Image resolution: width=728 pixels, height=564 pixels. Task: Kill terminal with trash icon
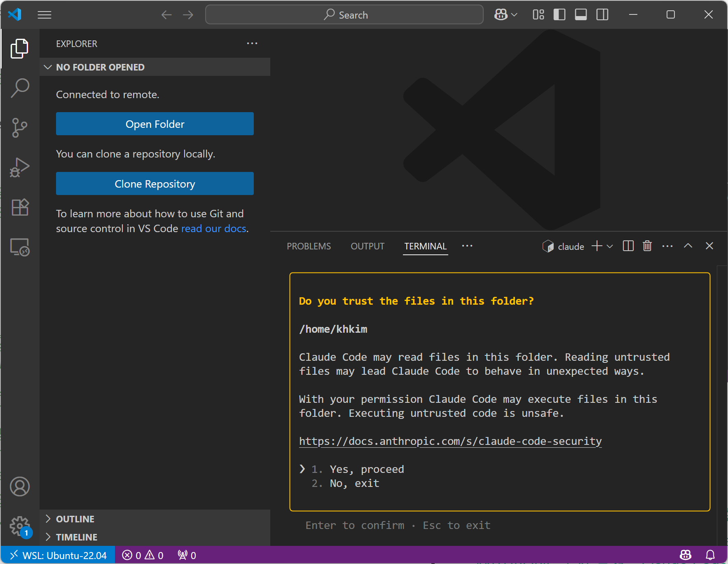pyautogui.click(x=647, y=246)
